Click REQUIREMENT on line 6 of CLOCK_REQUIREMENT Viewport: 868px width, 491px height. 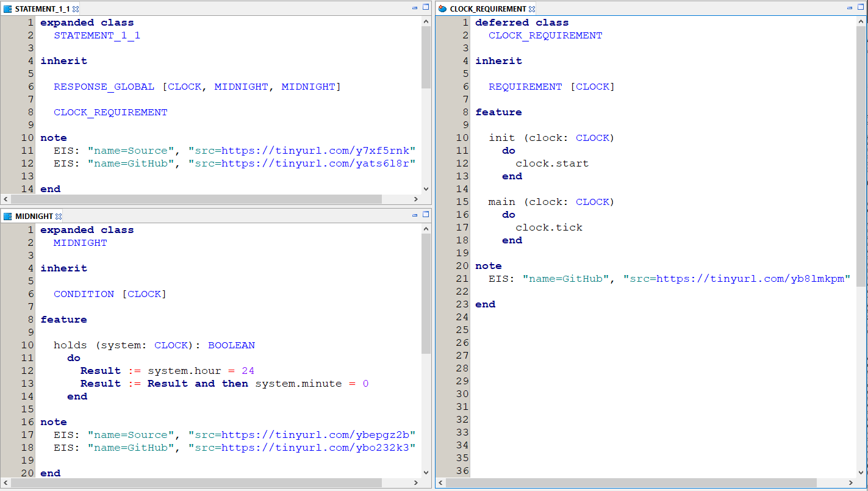525,87
